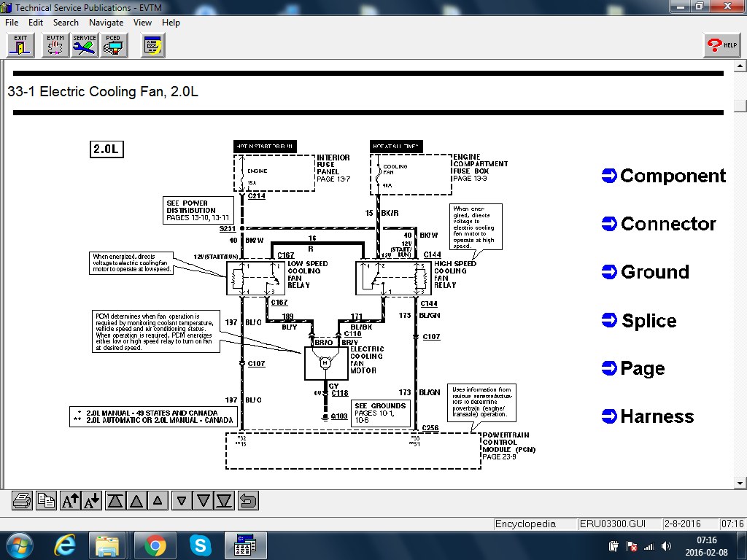Image resolution: width=747 pixels, height=560 pixels.
Task: Open the EVTM wiring manual icon
Action: pyautogui.click(x=55, y=45)
